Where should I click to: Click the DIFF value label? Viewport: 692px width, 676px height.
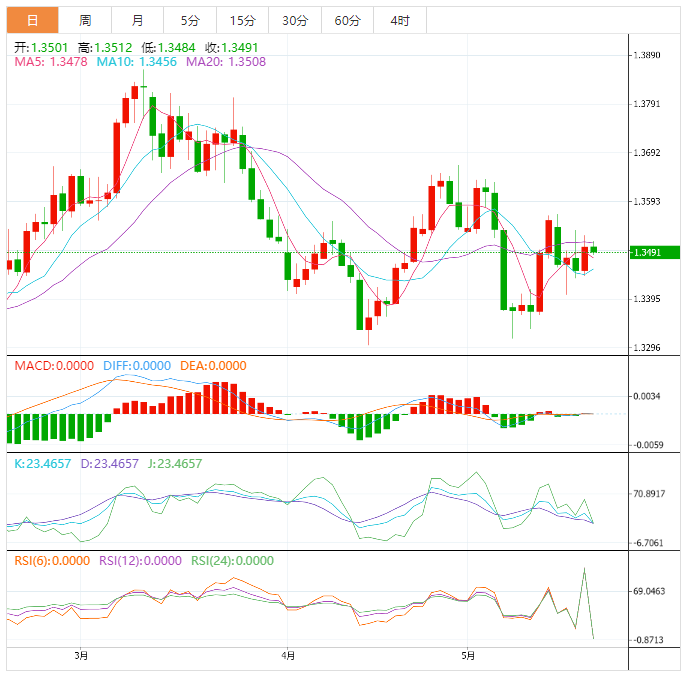137,366
